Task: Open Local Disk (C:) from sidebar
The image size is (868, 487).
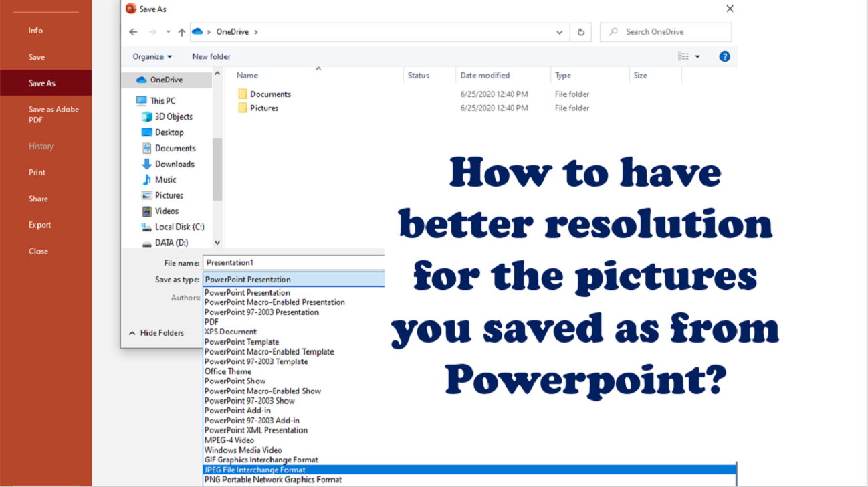Action: coord(175,227)
